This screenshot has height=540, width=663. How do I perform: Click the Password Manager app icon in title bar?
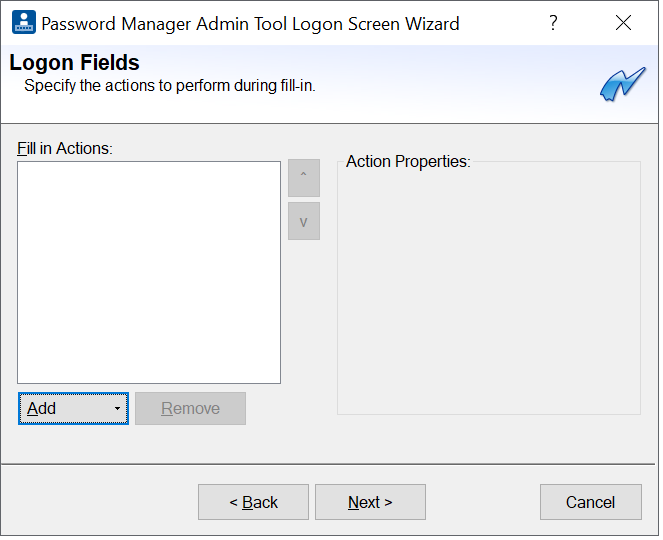(x=23, y=22)
